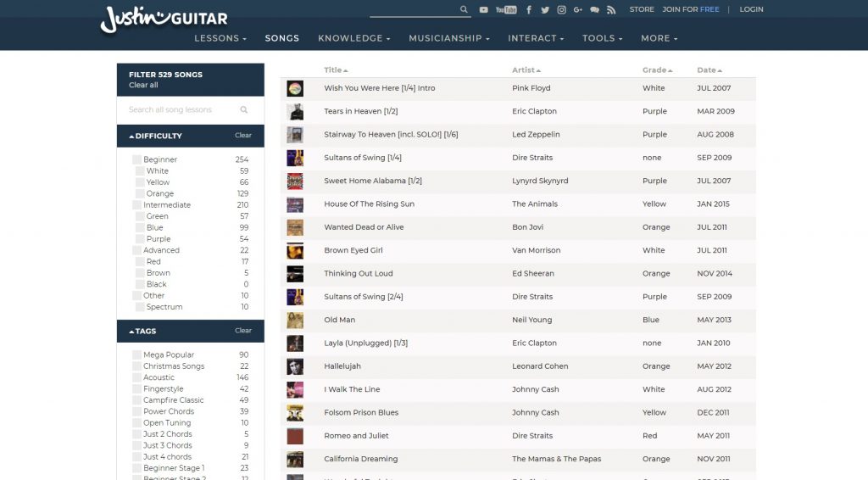Open Wish You Were Here album thumbnail
The height and width of the screenshot is (480, 868).
click(295, 88)
